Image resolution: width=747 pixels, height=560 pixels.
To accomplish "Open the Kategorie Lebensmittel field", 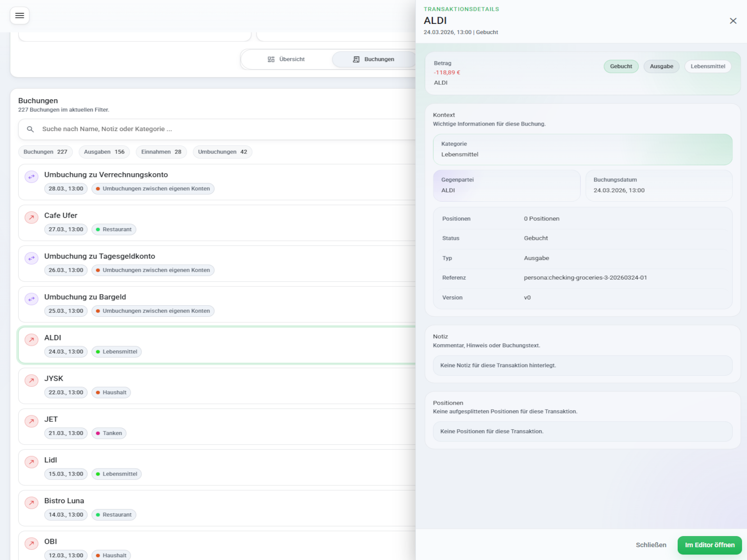I will pyautogui.click(x=582, y=149).
